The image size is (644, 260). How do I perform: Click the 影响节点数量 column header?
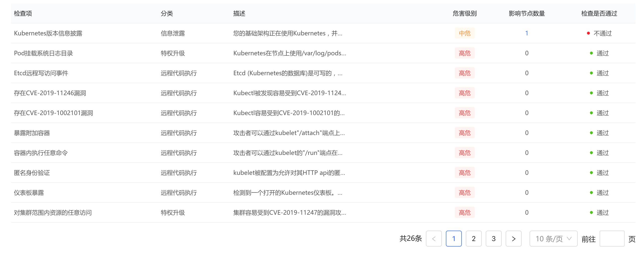pyautogui.click(x=527, y=13)
